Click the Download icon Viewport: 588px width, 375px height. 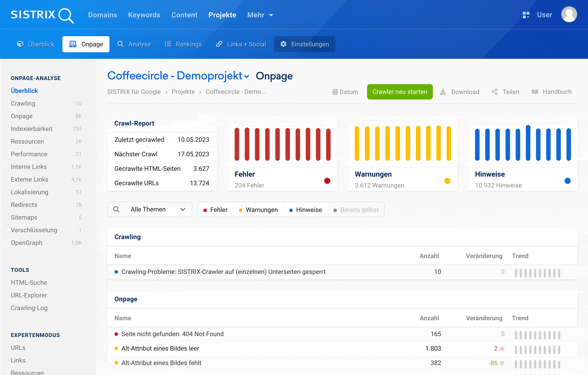coord(443,92)
